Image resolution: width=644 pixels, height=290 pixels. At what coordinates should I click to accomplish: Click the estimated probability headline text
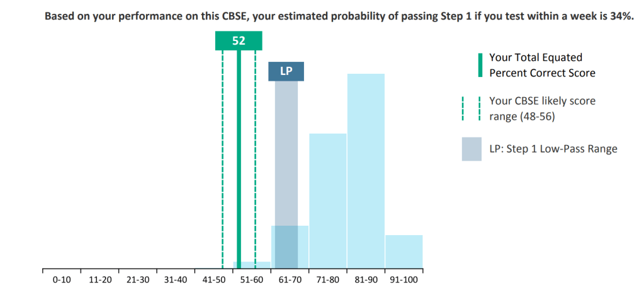point(339,16)
